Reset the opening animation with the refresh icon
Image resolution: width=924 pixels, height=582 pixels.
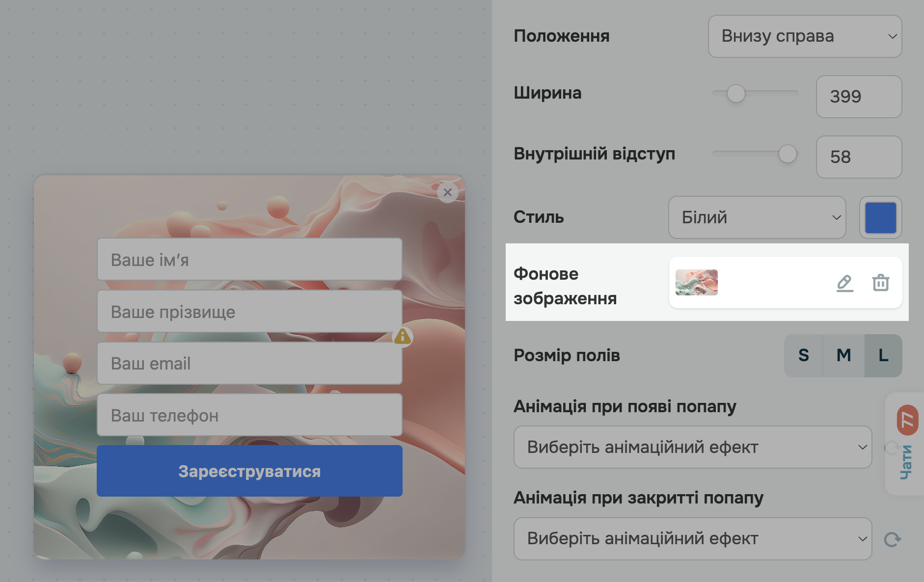(x=892, y=448)
